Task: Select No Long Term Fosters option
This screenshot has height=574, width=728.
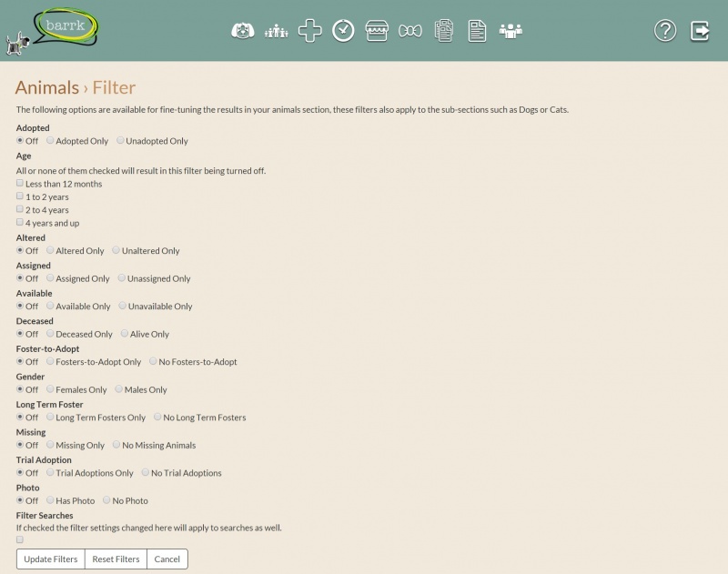Action: point(157,417)
